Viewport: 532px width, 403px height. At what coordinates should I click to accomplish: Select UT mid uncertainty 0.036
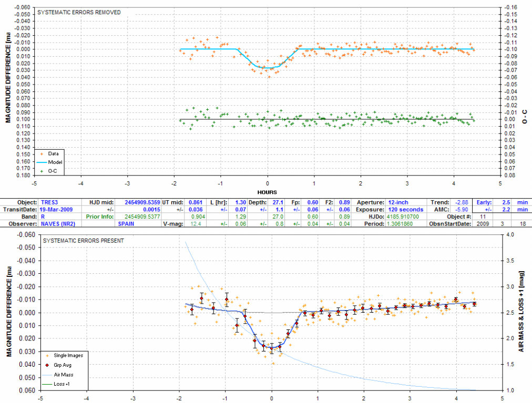click(x=196, y=210)
